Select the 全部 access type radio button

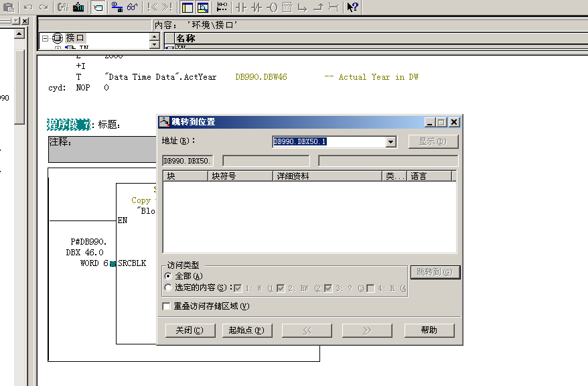coord(168,275)
